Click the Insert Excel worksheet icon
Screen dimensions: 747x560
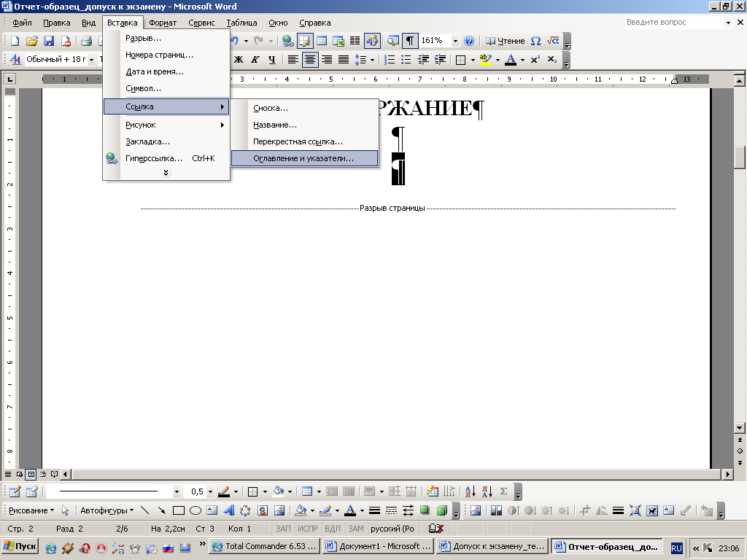338,41
